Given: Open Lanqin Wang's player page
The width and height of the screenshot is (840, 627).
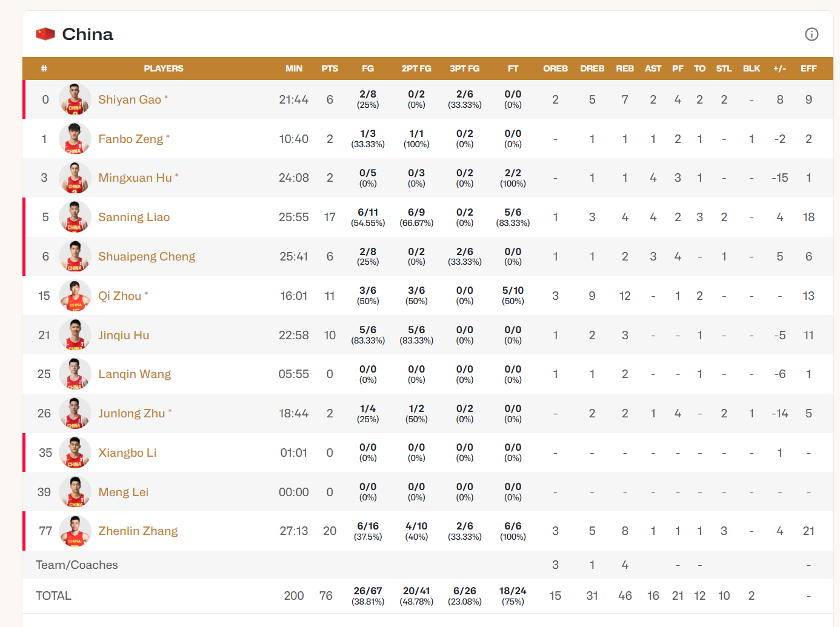Looking at the screenshot, I should tap(135, 374).
